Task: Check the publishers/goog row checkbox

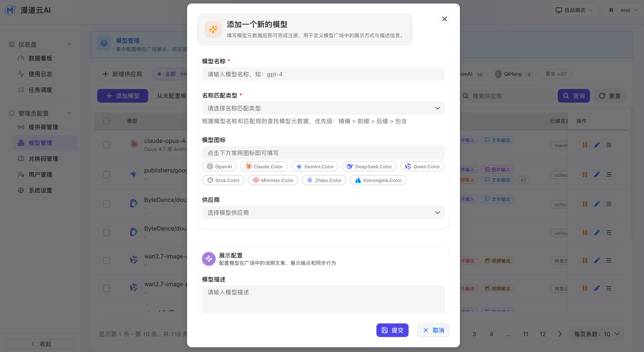Action: point(107,175)
